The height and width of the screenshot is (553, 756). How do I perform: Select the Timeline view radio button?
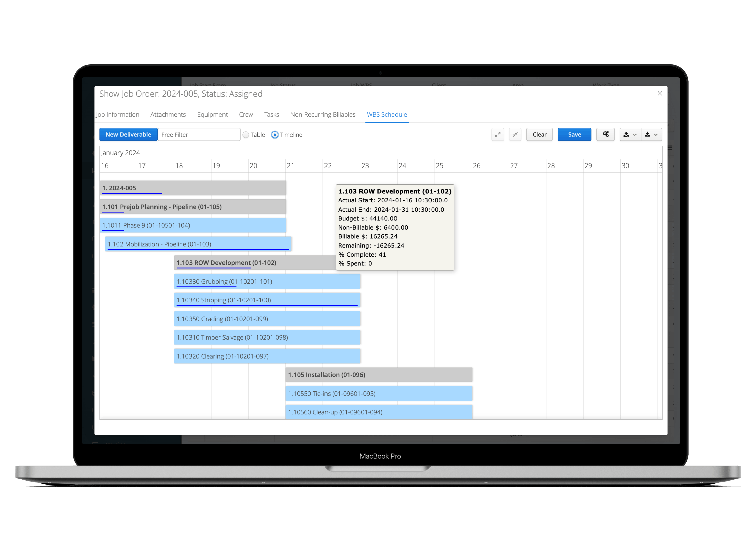pyautogui.click(x=275, y=135)
